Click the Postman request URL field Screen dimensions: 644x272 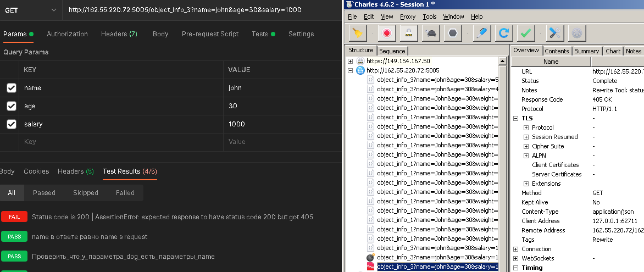pos(201,10)
